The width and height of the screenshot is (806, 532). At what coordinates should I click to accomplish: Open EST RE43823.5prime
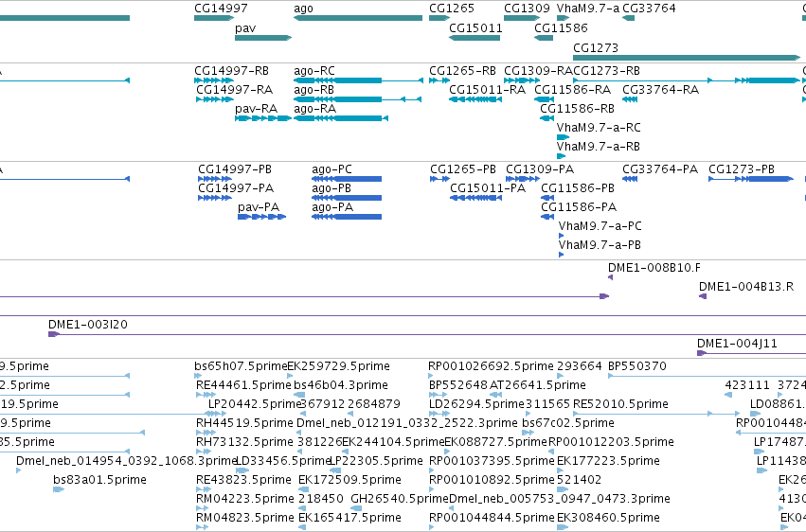(x=243, y=480)
